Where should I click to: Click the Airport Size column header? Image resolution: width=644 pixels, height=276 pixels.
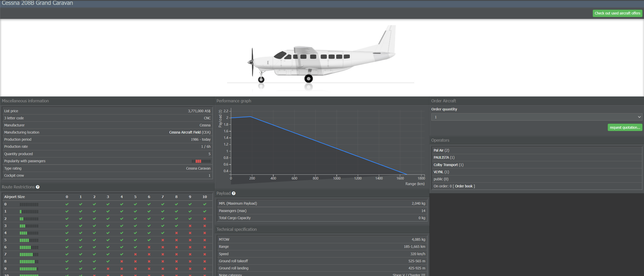pos(14,197)
